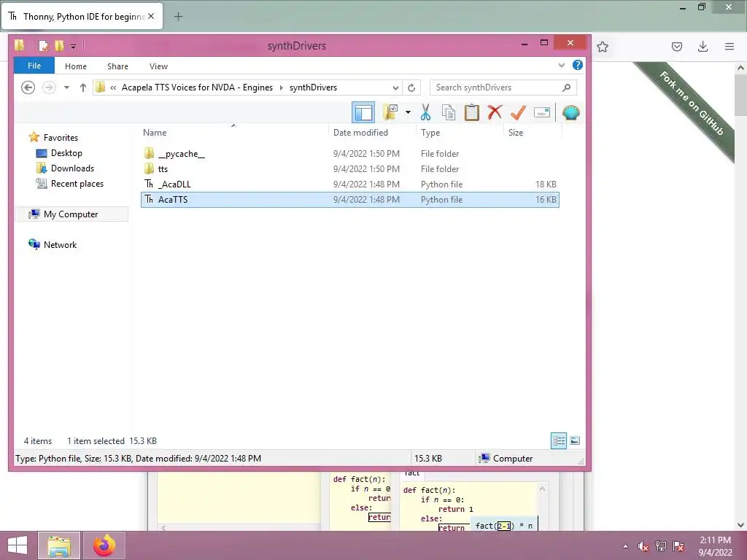Copy selected file using copy icon

click(449, 112)
